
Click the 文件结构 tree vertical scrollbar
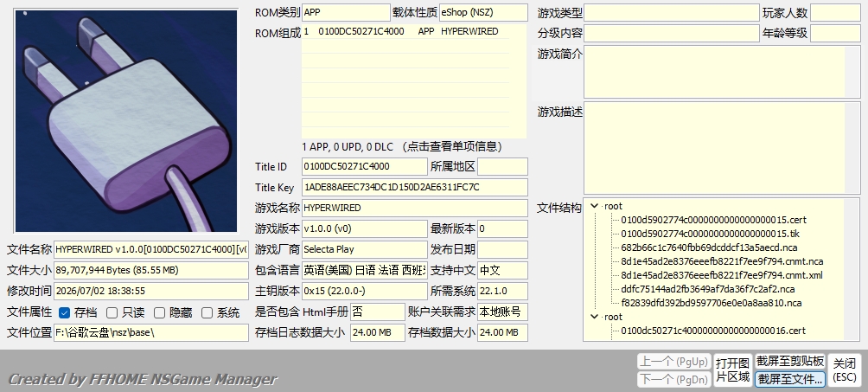tap(852, 269)
